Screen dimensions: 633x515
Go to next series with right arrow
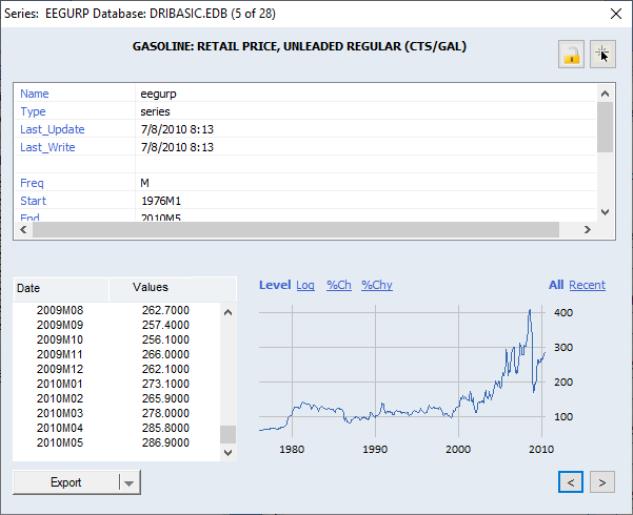[x=602, y=482]
